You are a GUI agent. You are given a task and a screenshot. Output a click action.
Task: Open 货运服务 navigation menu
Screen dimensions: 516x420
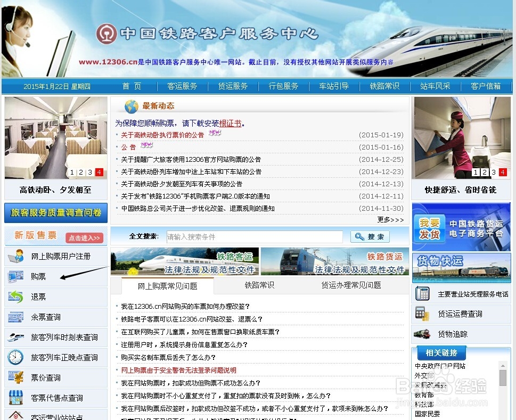pyautogui.click(x=233, y=86)
